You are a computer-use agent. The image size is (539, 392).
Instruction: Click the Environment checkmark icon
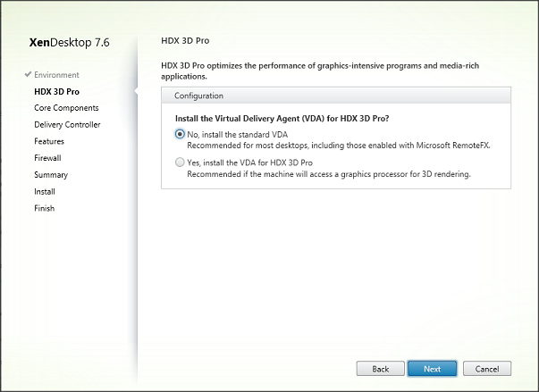pyautogui.click(x=29, y=75)
